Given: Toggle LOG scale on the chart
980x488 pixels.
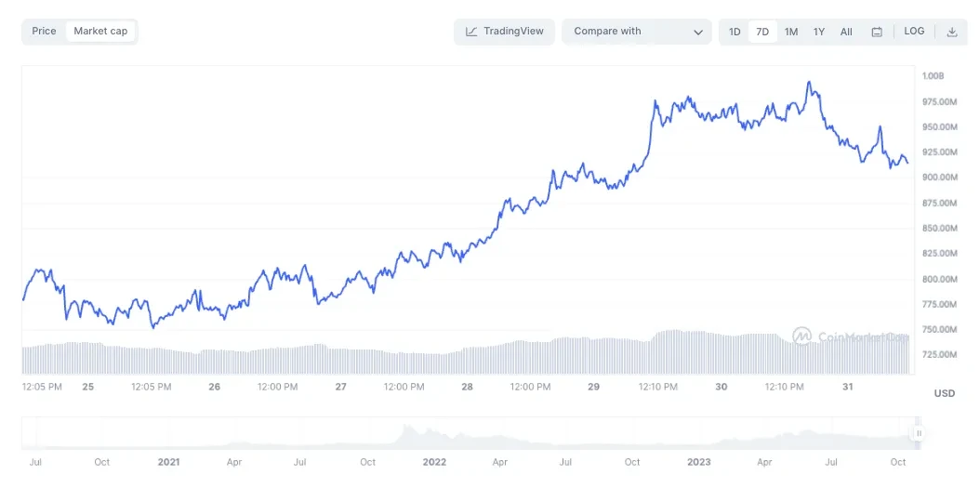Looking at the screenshot, I should pos(914,32).
